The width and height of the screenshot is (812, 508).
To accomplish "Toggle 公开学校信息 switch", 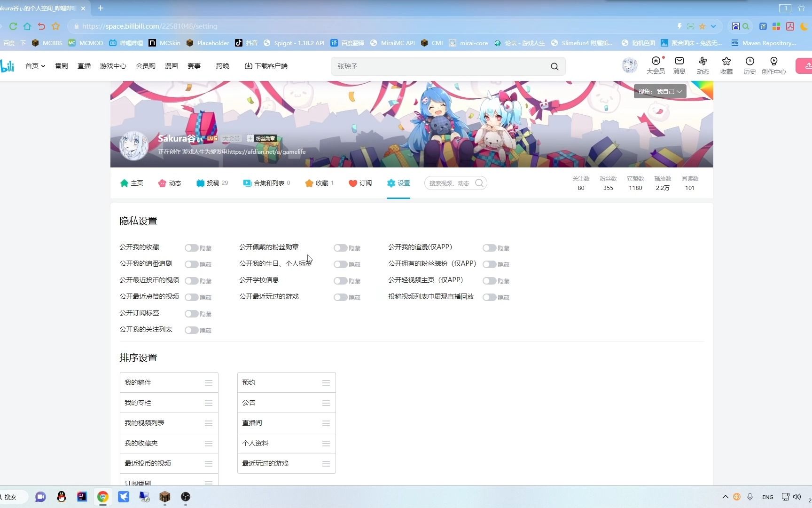I will (x=340, y=281).
